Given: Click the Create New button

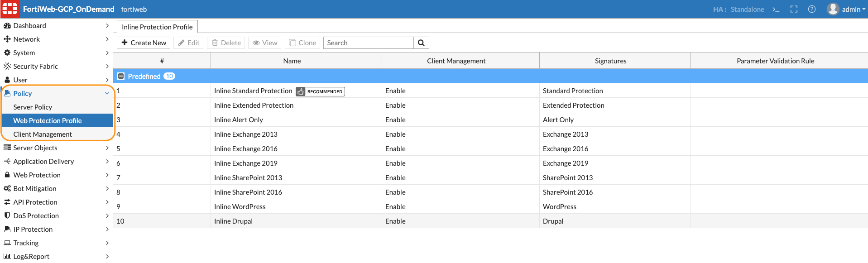Looking at the screenshot, I should [x=144, y=43].
